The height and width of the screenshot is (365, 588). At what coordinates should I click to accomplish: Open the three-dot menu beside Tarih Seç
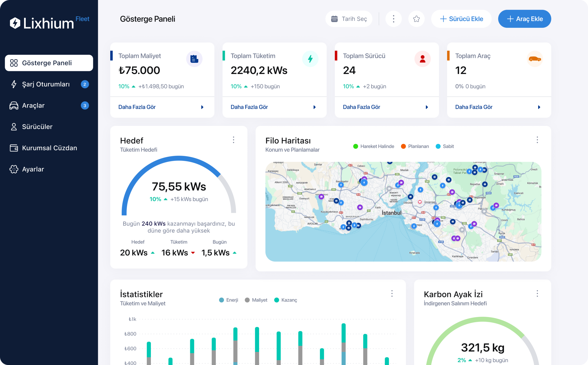[393, 19]
